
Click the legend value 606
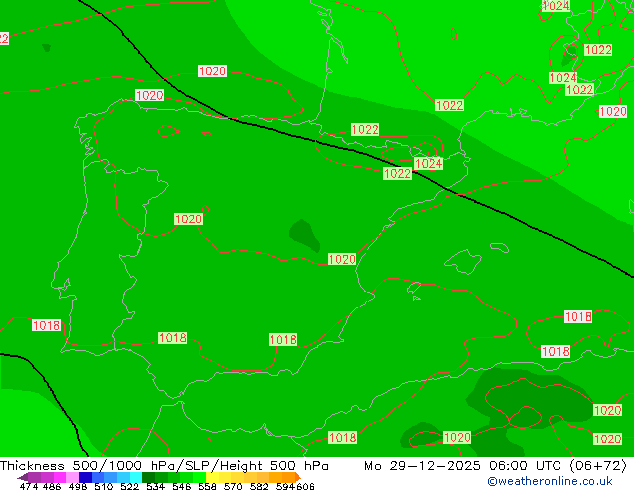(x=305, y=486)
